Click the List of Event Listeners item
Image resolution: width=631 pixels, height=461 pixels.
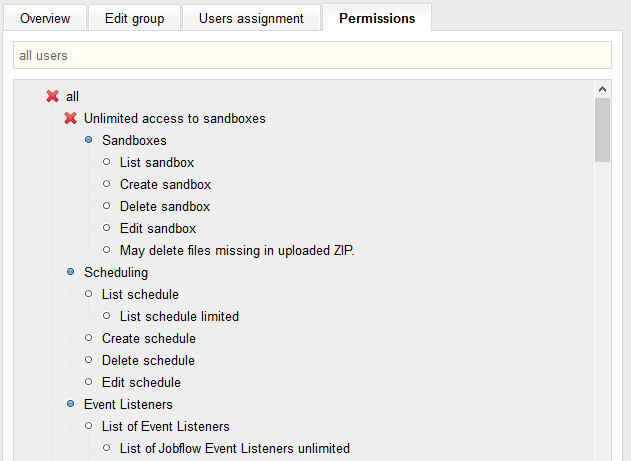166,426
